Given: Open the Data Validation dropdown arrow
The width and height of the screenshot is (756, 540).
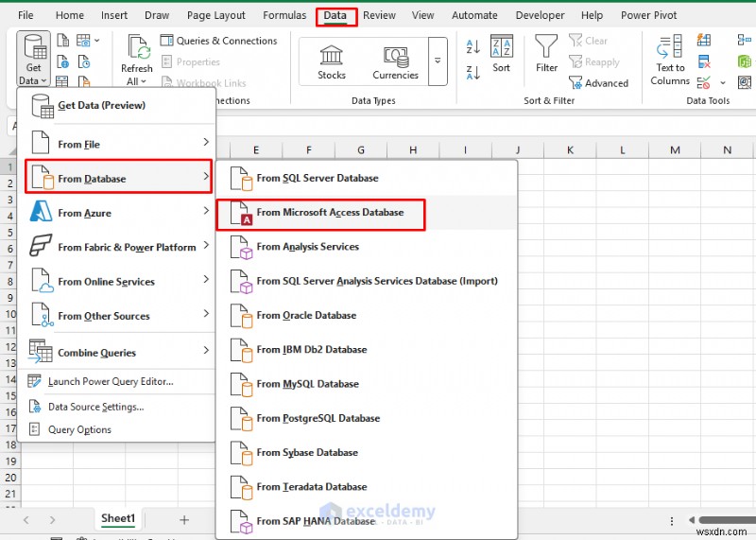Looking at the screenshot, I should click(x=723, y=83).
